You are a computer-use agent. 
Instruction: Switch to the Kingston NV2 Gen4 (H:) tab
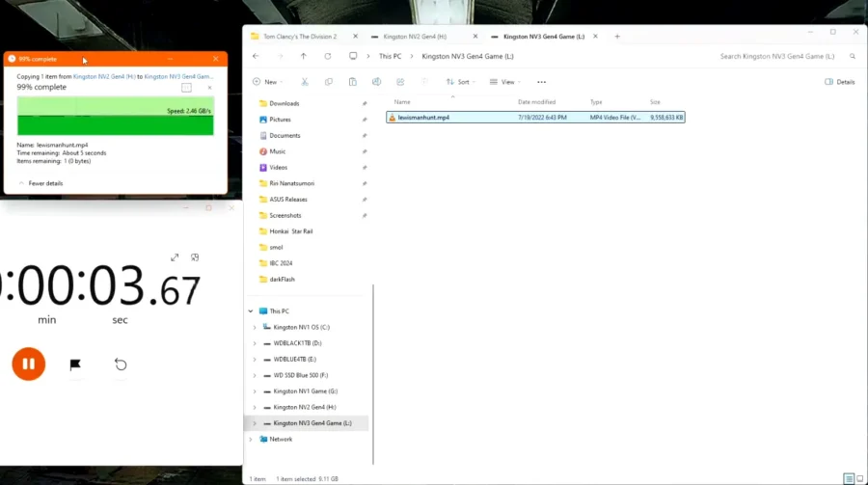coord(414,37)
